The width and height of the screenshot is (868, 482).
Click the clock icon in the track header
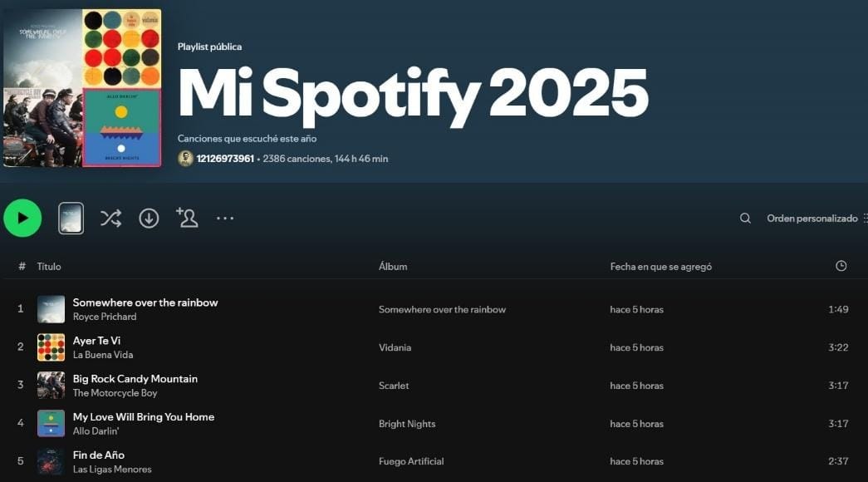841,265
